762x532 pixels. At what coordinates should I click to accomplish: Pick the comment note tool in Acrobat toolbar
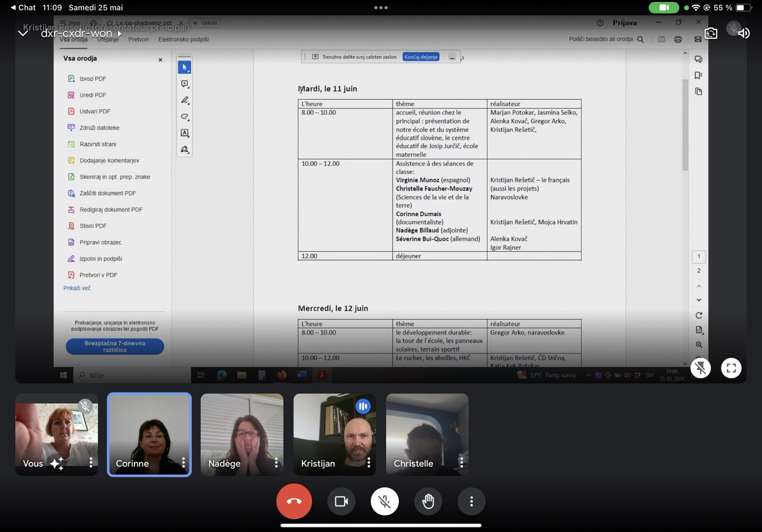tap(184, 84)
